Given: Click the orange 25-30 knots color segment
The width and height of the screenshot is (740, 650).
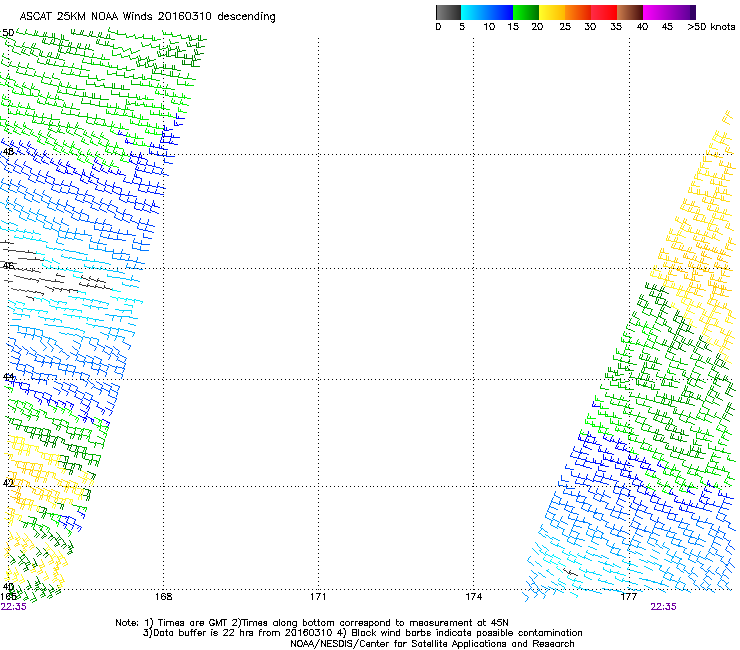Looking at the screenshot, I should [578, 12].
